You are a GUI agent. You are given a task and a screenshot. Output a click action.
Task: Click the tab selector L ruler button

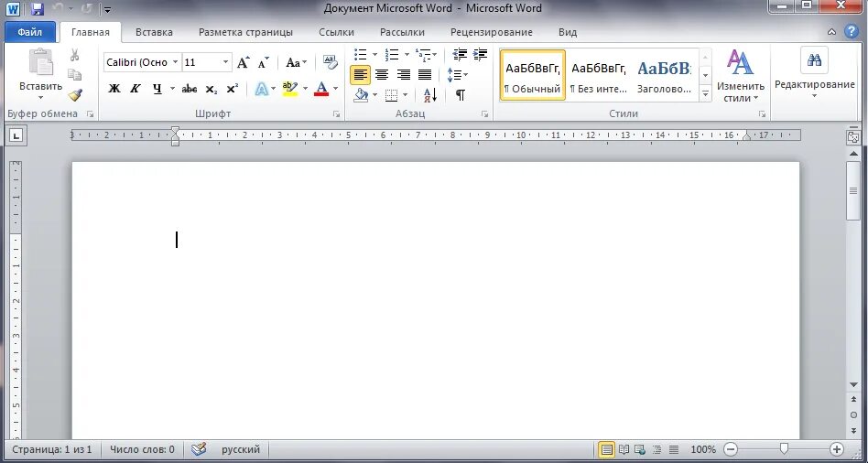click(16, 135)
